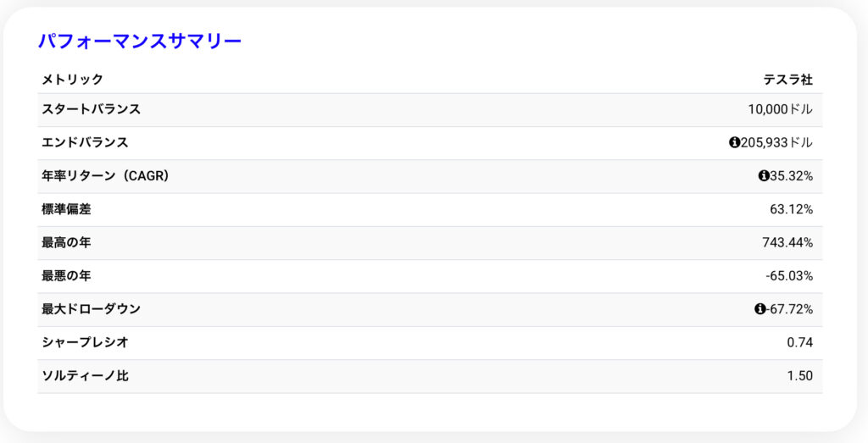The height and width of the screenshot is (443, 868).
Task: Click the シャープレシオ row label
Action: (x=86, y=342)
